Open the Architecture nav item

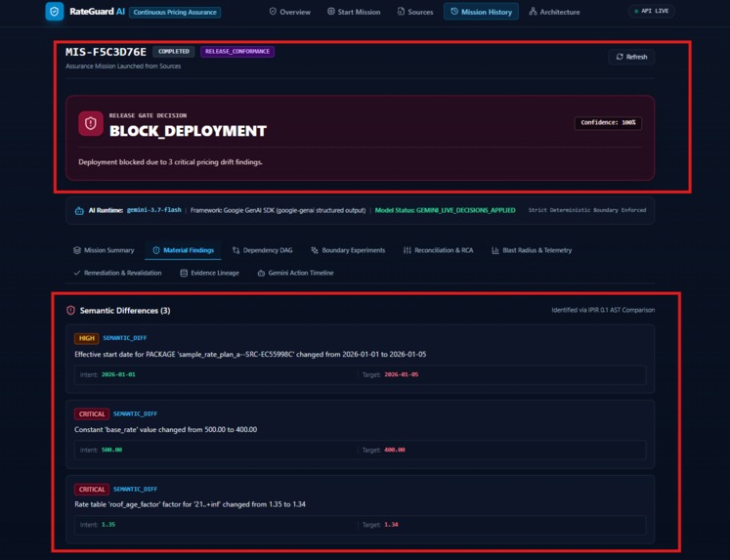tap(554, 12)
